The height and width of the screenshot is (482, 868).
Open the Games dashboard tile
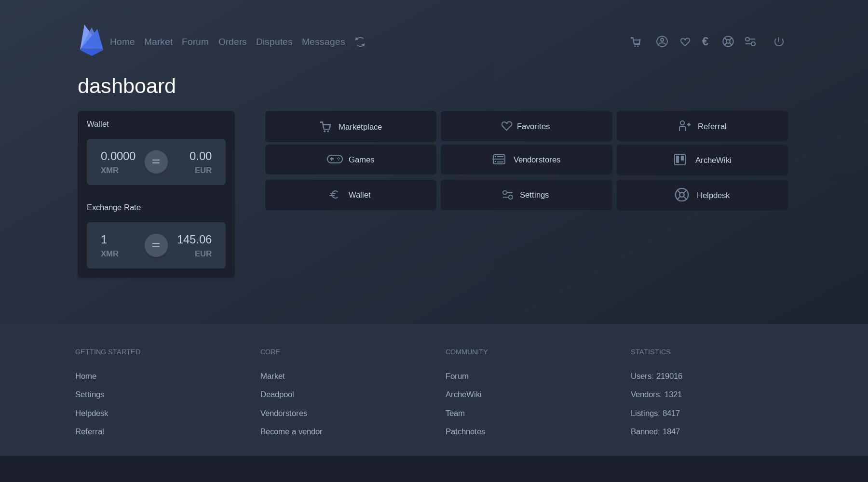(x=351, y=160)
